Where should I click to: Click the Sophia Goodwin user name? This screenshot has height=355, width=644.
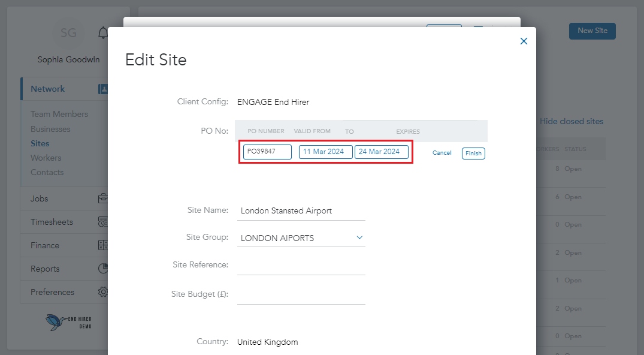click(x=68, y=59)
